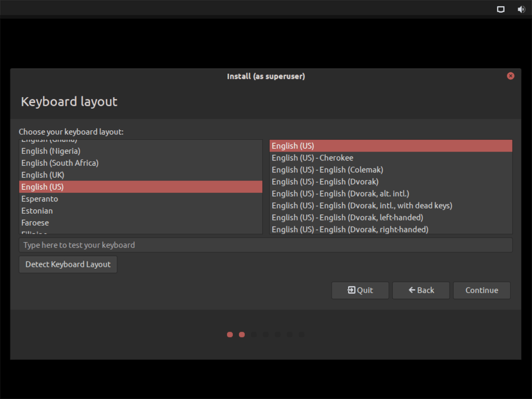This screenshot has width=532, height=399.
Task: Select Dvorak, left-handed variant
Action: [x=348, y=218]
